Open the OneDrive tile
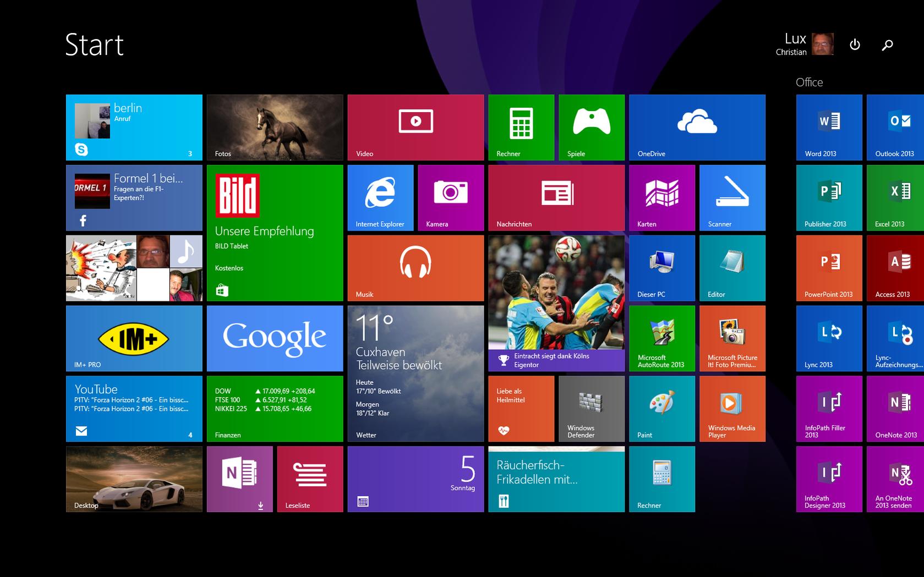Viewport: 924px width, 577px height. point(698,128)
